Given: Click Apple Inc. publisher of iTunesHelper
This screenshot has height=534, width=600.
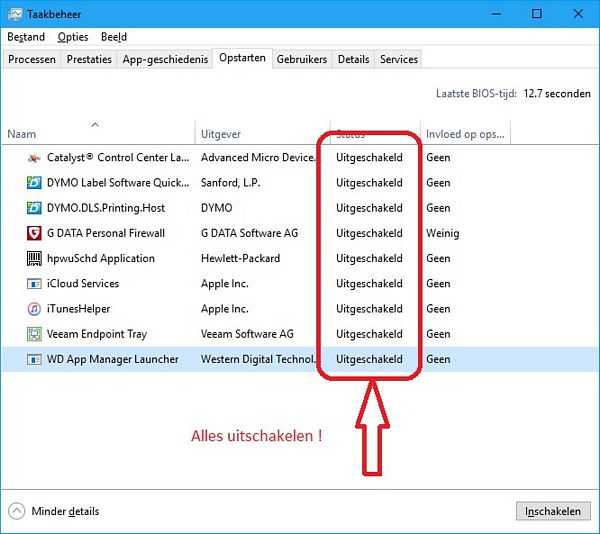Looking at the screenshot, I should point(225,309).
